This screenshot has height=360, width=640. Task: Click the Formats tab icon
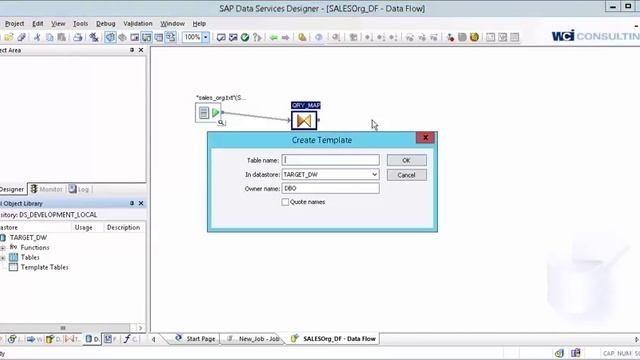point(108,339)
